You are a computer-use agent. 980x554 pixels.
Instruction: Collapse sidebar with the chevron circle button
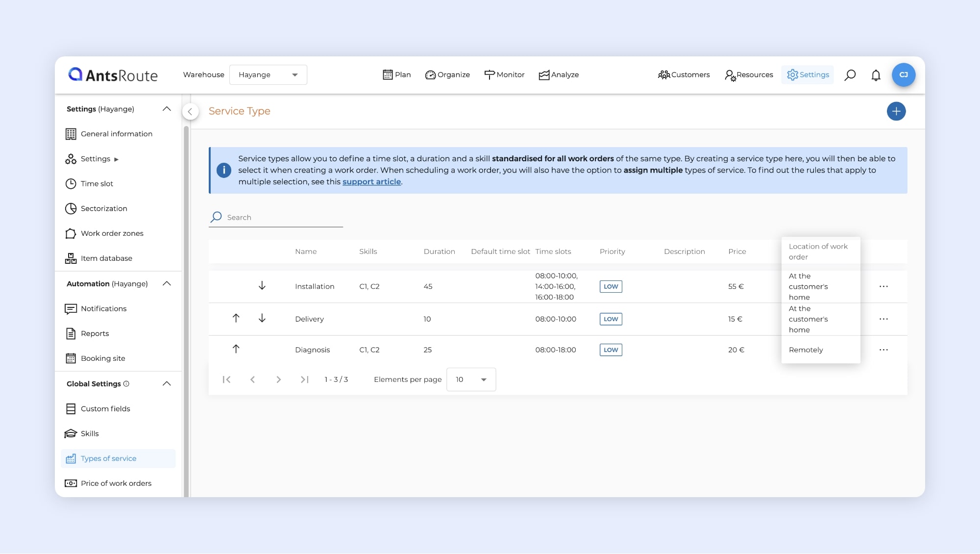[190, 111]
